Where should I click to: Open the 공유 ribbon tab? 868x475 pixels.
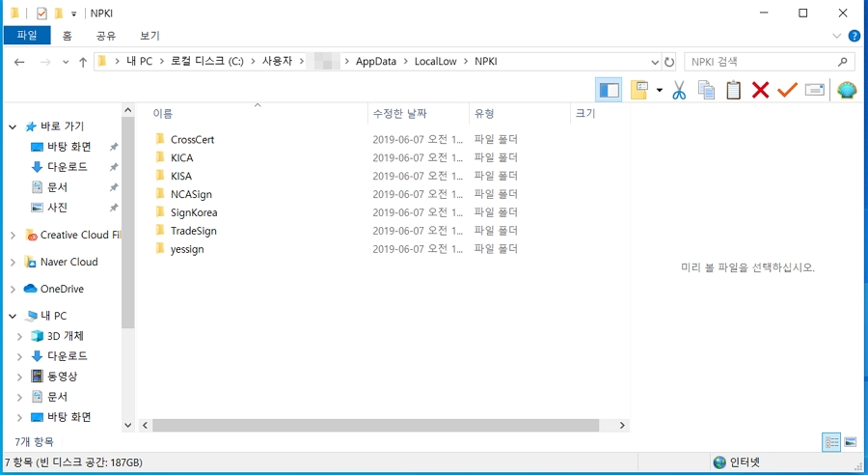(106, 36)
